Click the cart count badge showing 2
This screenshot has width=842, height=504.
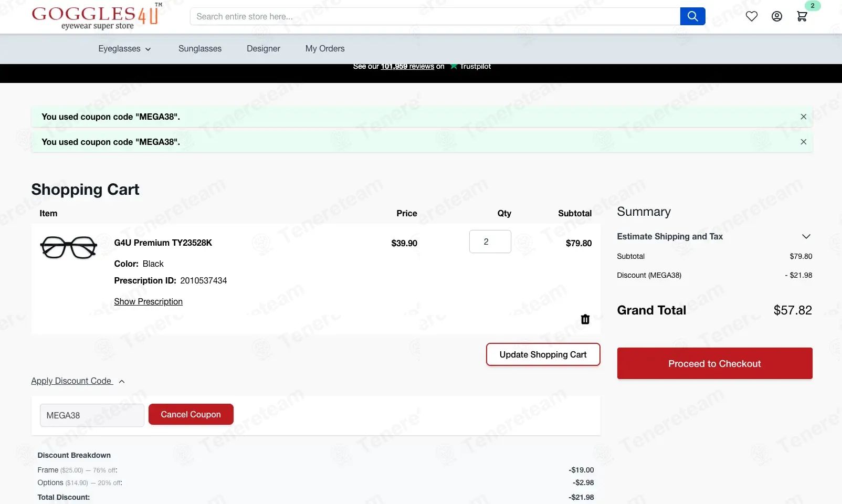pyautogui.click(x=812, y=6)
